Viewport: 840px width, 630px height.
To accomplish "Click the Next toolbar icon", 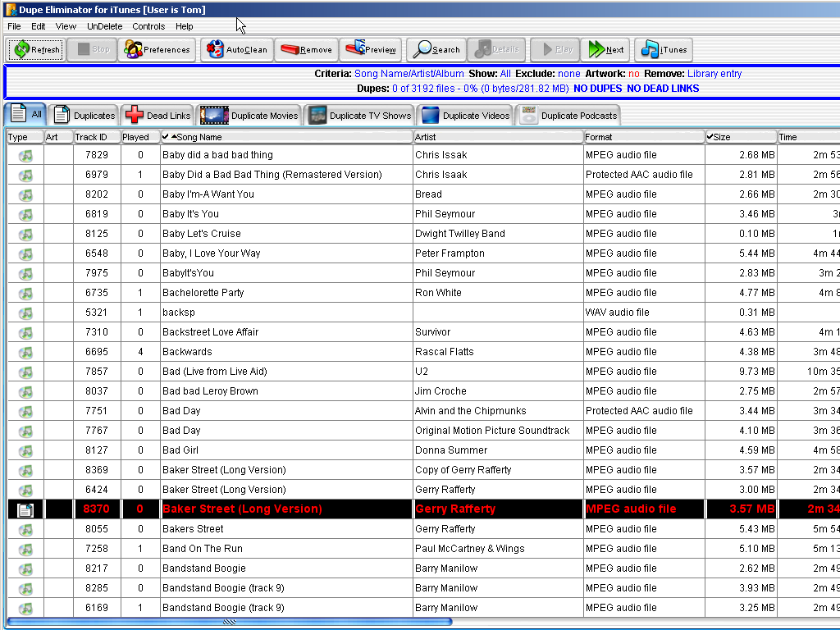I will point(605,49).
